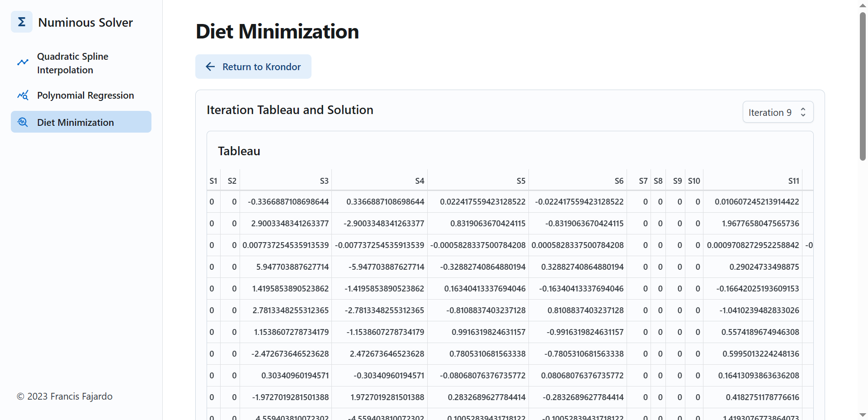Click the Polynomial Regression chart icon
This screenshot has width=868, height=420.
pos(23,95)
